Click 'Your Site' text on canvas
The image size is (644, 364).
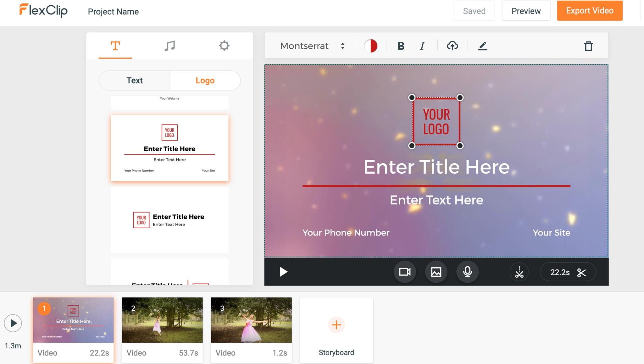[x=551, y=233]
